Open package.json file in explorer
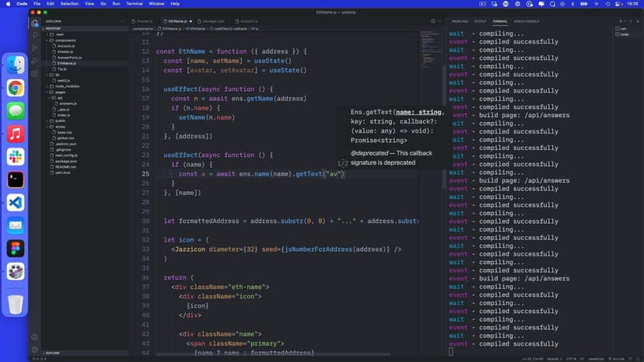This screenshot has height=362, width=644. (x=67, y=161)
